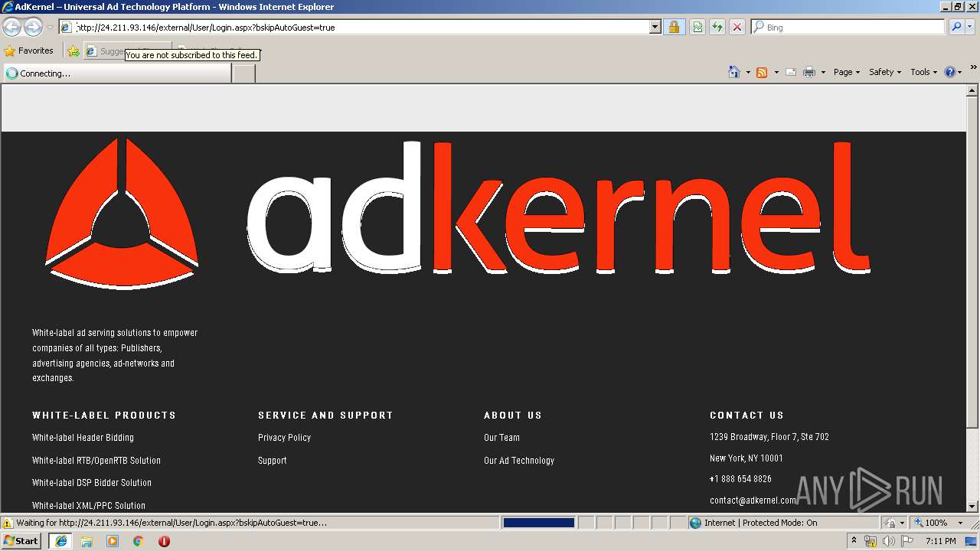Open the Google Chrome taskbar icon
Screen dimensions: 980x551
[x=139, y=541]
